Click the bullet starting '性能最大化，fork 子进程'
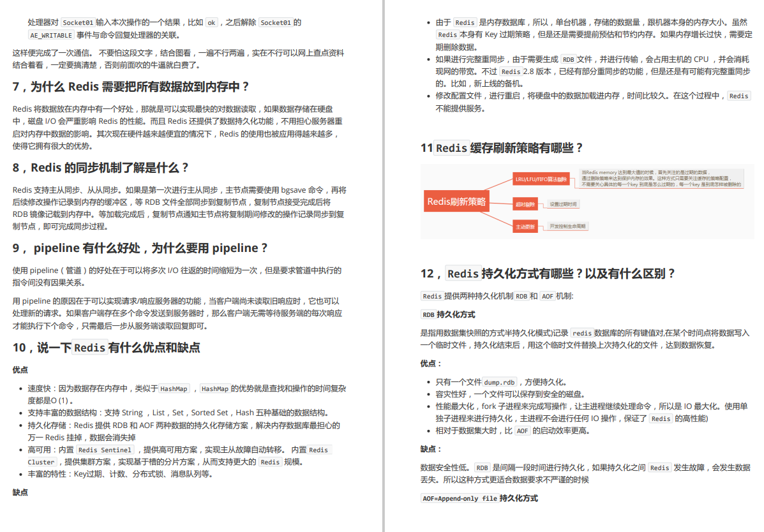 coord(592,412)
